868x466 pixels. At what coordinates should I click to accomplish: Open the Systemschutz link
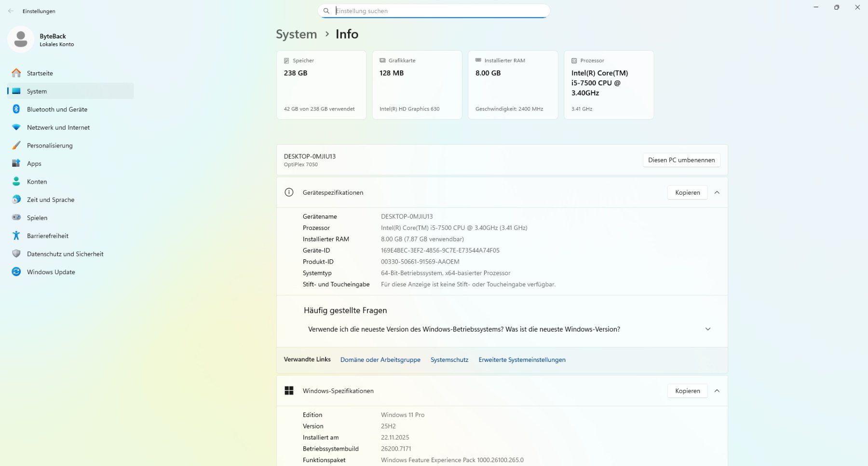pos(449,360)
